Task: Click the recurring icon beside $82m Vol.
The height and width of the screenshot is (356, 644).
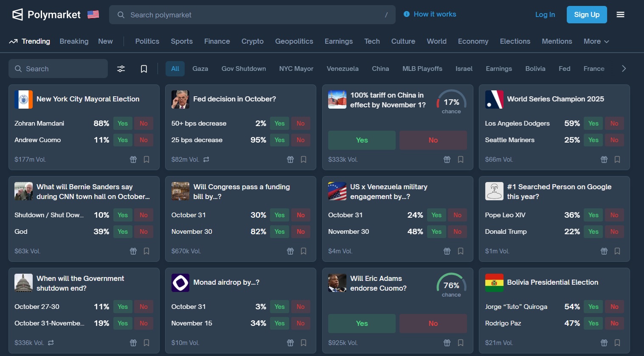Action: pyautogui.click(x=206, y=160)
